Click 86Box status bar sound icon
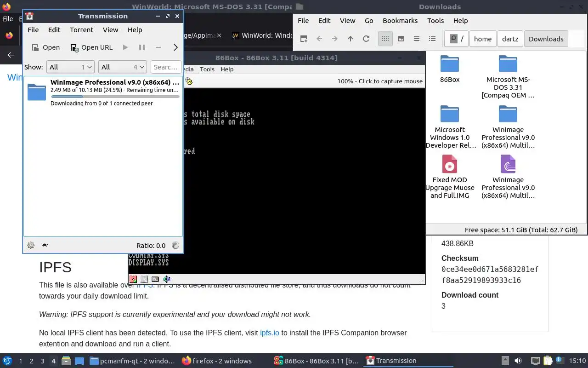 click(167, 279)
